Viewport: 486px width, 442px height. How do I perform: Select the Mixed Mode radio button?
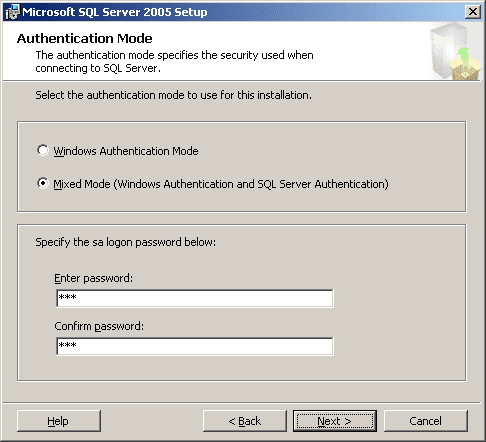tap(43, 183)
